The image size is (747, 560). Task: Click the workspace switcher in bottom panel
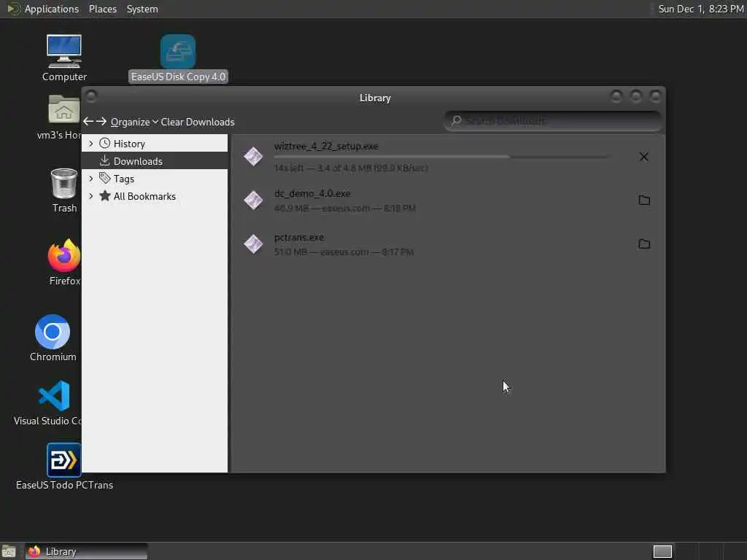[662, 551]
